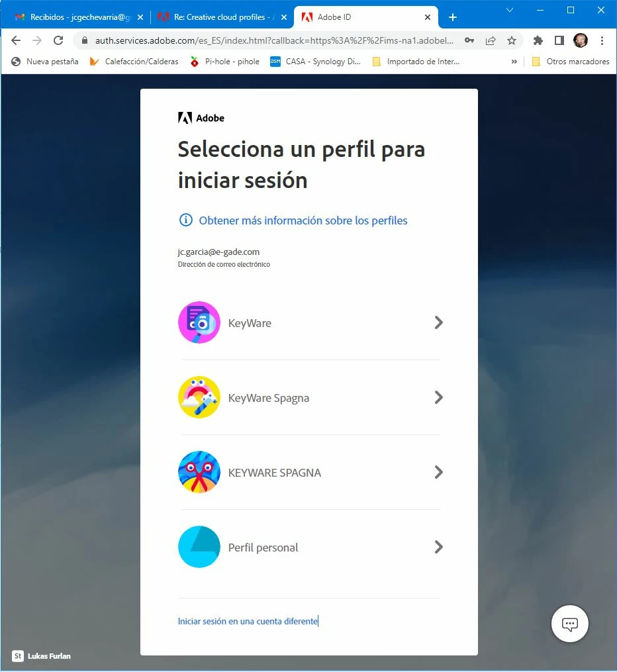This screenshot has width=617, height=672.
Task: Click the jc.garcia@e-gade.com email text
Action: 218,252
